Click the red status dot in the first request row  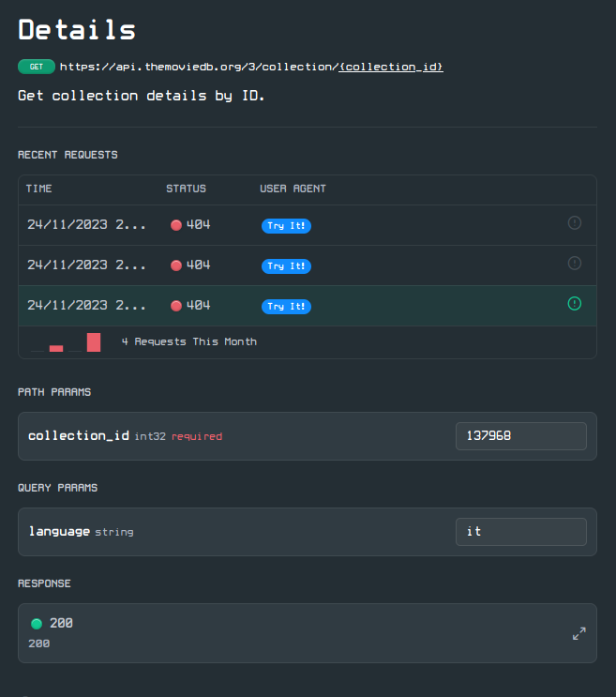[x=176, y=225]
